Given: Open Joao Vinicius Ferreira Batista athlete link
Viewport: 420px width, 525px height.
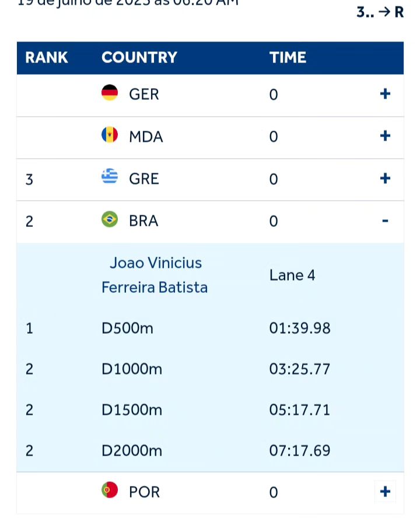Looking at the screenshot, I should [155, 275].
